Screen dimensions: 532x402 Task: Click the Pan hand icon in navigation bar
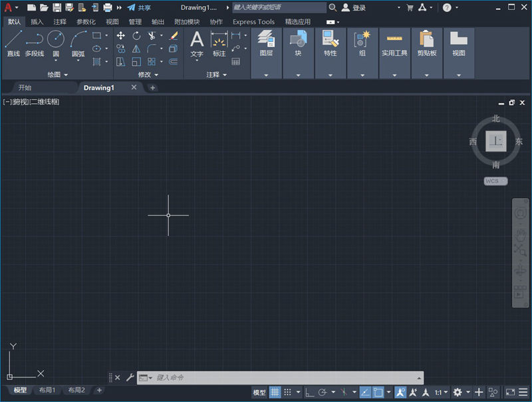tap(520, 234)
